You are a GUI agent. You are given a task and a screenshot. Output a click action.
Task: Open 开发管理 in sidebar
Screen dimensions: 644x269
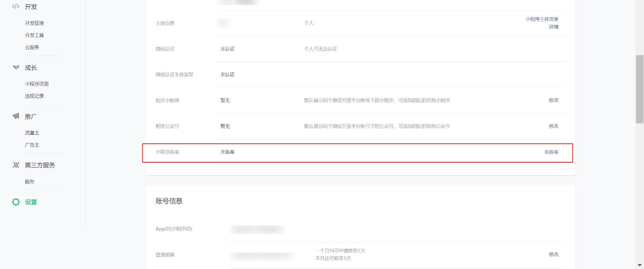34,23
